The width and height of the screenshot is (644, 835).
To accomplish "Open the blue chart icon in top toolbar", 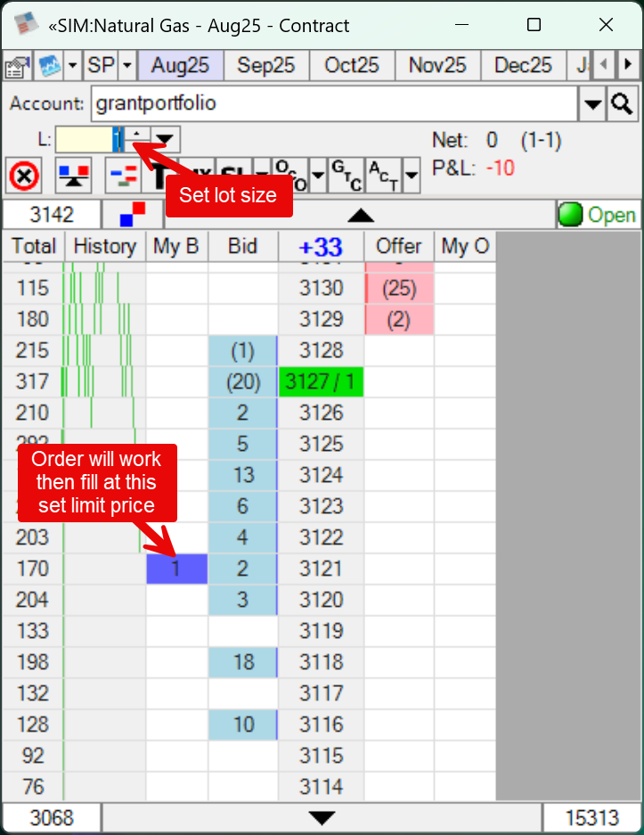I will pyautogui.click(x=47, y=66).
